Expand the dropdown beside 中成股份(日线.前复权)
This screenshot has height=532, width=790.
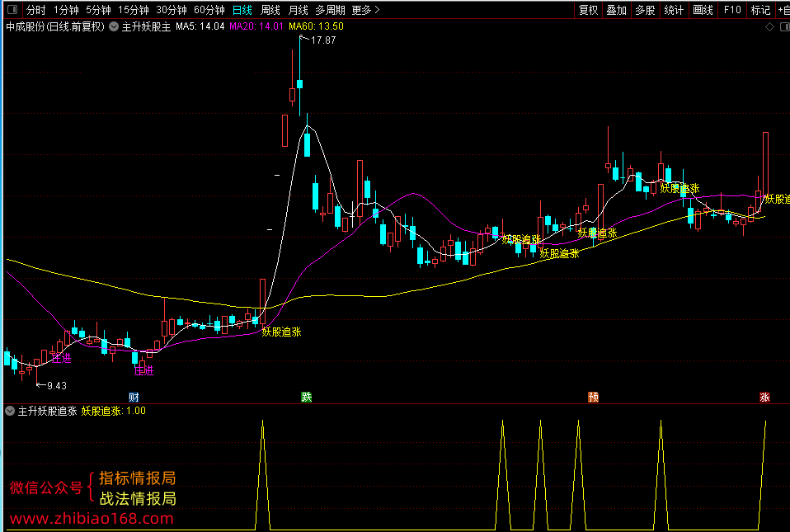(x=114, y=26)
